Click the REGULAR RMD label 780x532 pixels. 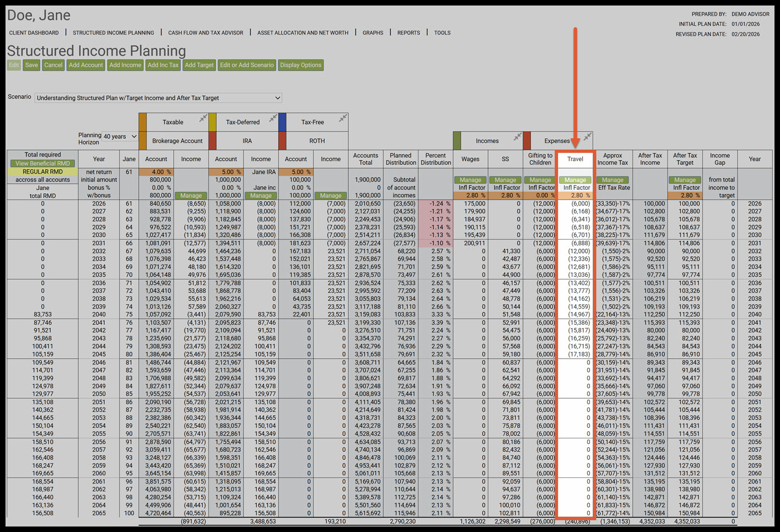tap(43, 172)
